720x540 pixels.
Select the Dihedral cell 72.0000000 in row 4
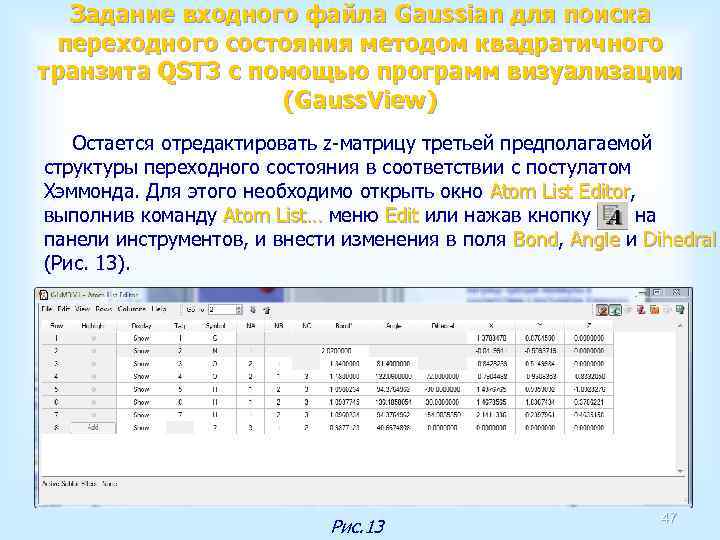442,377
